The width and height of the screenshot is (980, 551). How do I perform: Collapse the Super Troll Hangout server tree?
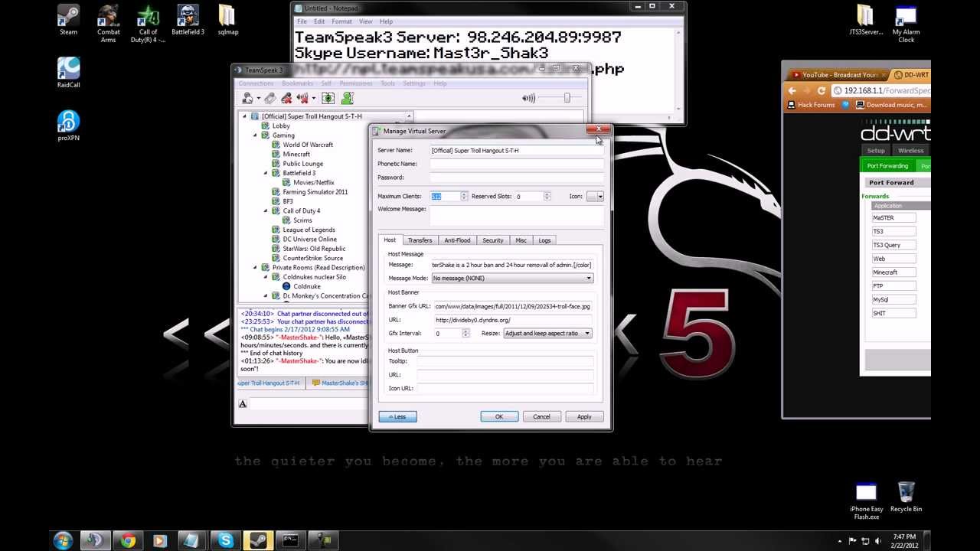(245, 116)
